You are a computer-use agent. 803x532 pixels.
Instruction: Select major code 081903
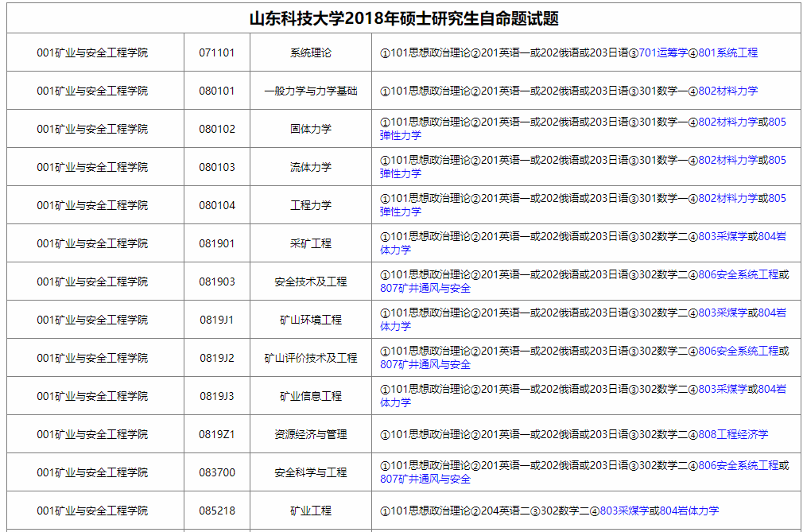point(216,282)
